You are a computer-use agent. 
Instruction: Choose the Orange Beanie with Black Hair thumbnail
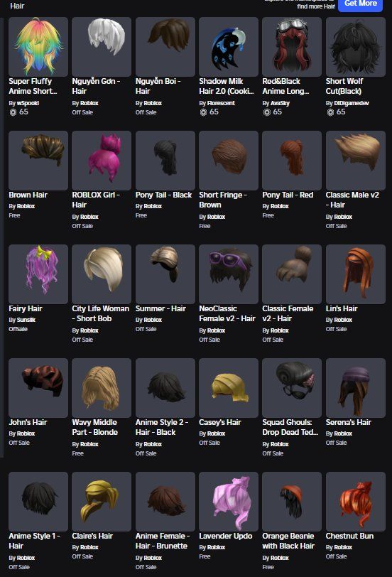click(x=292, y=502)
